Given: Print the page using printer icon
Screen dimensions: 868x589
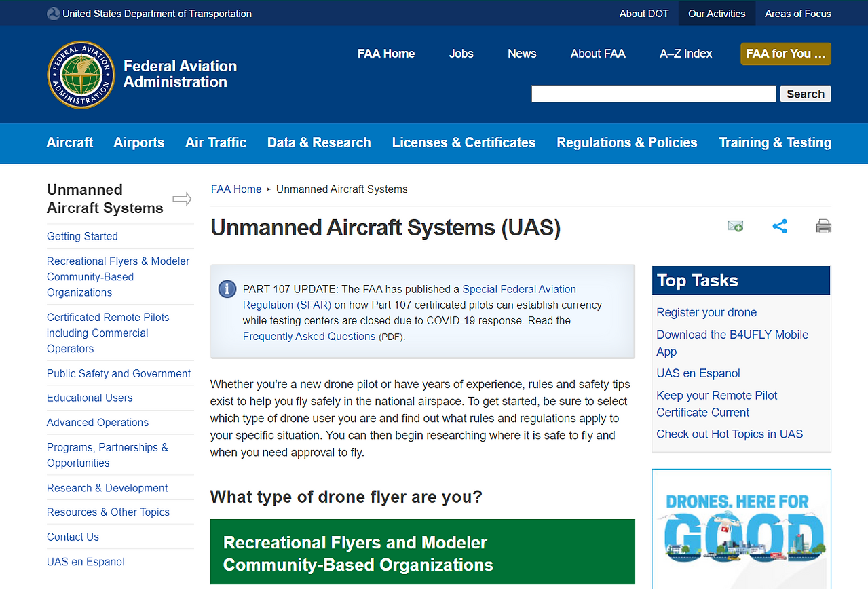Looking at the screenshot, I should (x=824, y=227).
